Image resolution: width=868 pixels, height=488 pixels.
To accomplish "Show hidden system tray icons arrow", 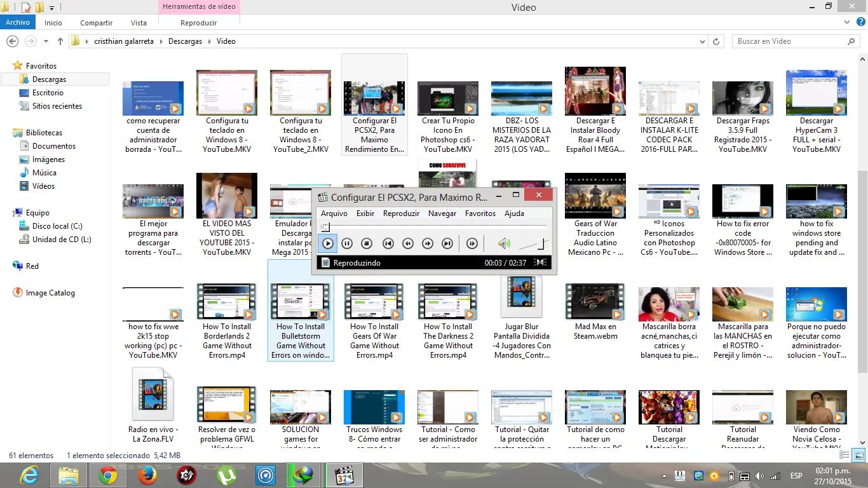I will [664, 475].
